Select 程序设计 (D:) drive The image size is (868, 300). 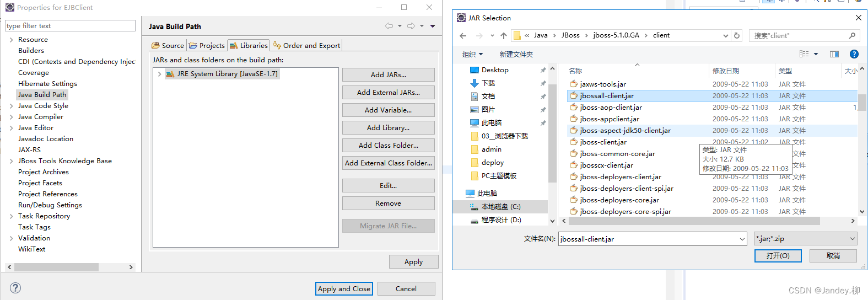coord(501,220)
